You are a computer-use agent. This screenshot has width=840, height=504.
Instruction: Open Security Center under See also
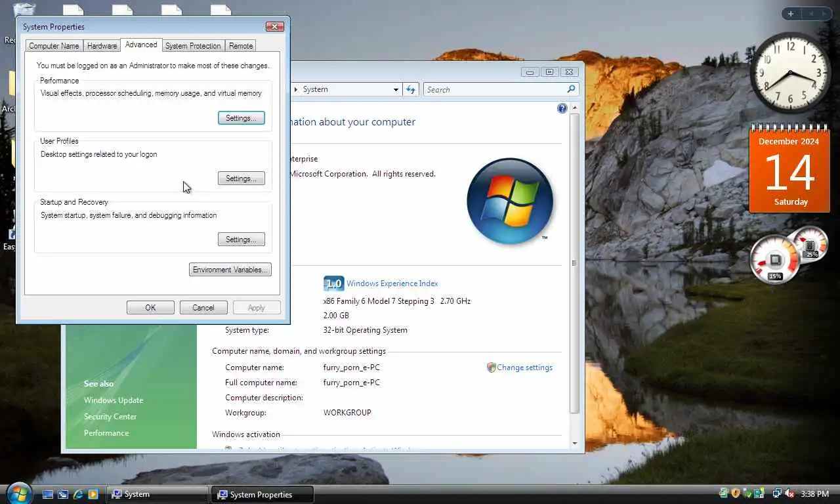[110, 417]
